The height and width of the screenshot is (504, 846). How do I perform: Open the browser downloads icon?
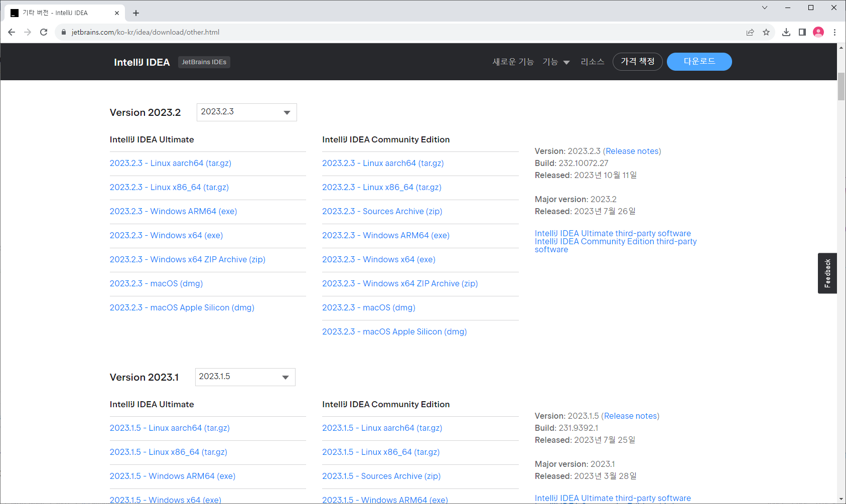click(786, 32)
